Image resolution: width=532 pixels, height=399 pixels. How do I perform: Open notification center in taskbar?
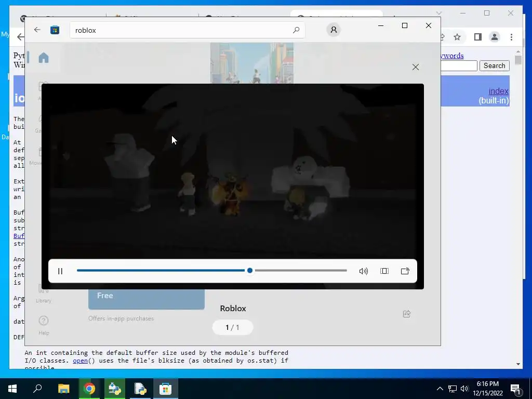tap(516, 389)
